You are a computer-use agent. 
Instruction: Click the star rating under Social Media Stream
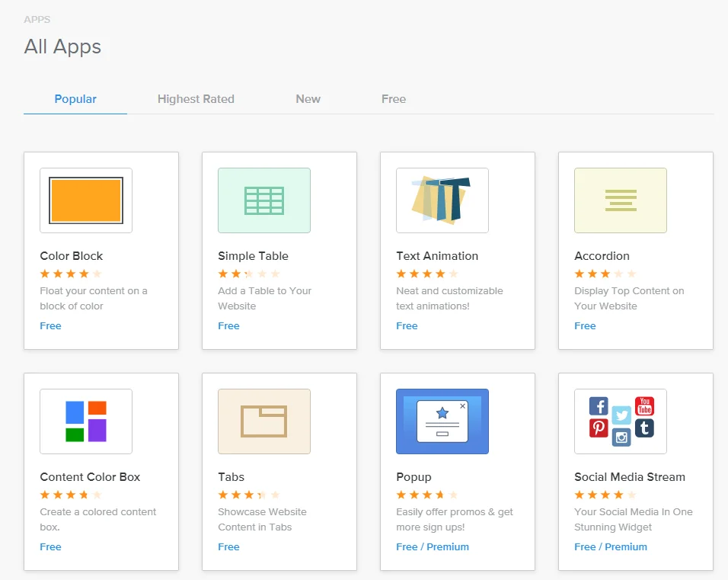point(605,495)
